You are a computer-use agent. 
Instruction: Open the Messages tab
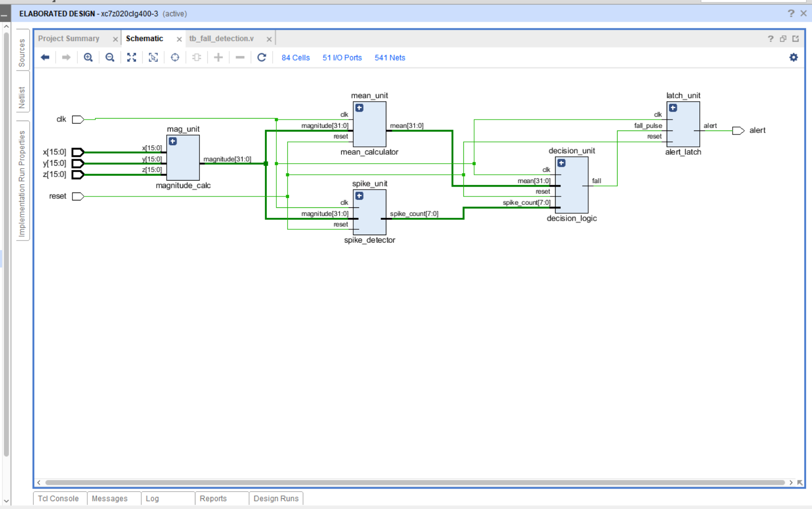point(114,499)
